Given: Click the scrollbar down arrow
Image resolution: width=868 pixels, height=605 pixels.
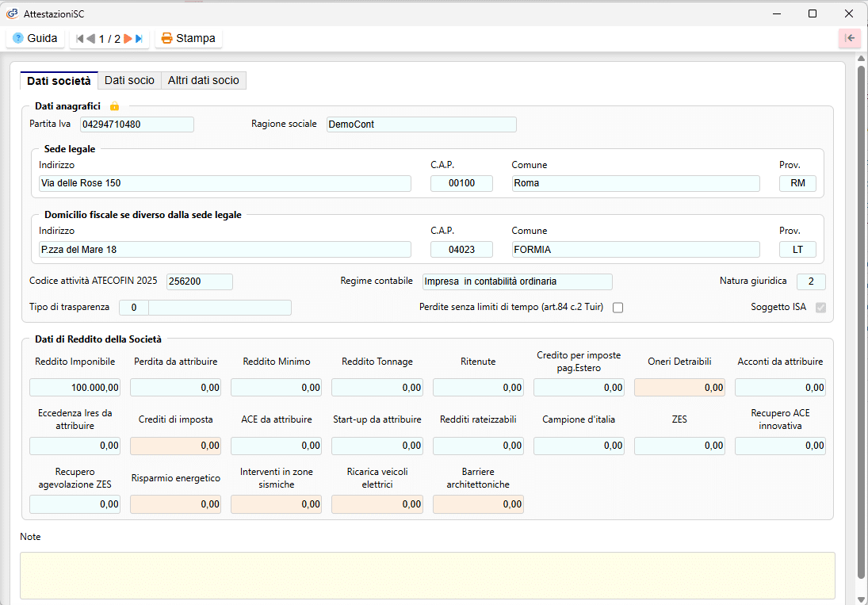Looking at the screenshot, I should [x=861, y=599].
